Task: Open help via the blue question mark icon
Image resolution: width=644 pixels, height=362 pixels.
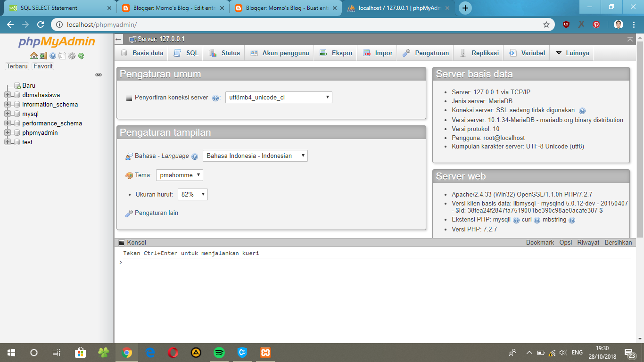Action: tap(53, 56)
